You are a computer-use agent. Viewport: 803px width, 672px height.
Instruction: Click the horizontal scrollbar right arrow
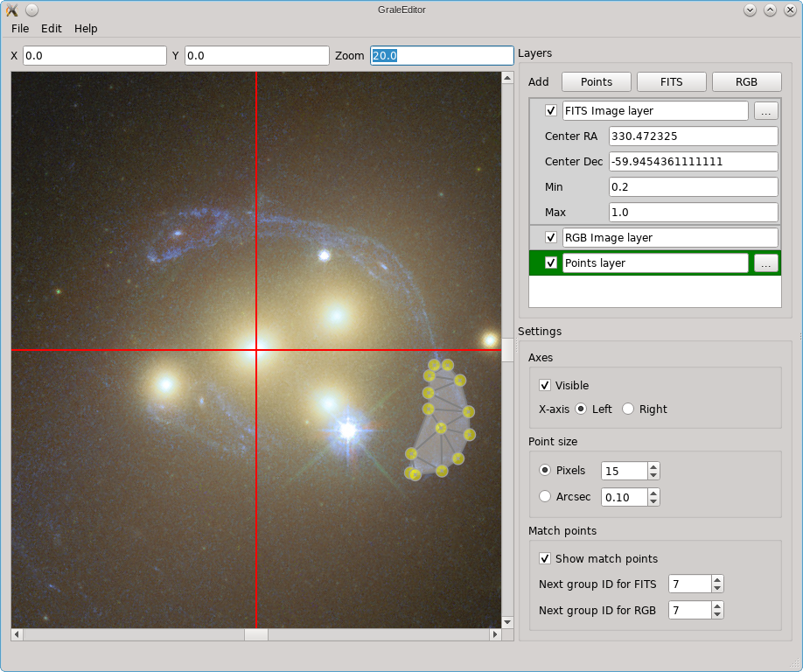tap(495, 634)
